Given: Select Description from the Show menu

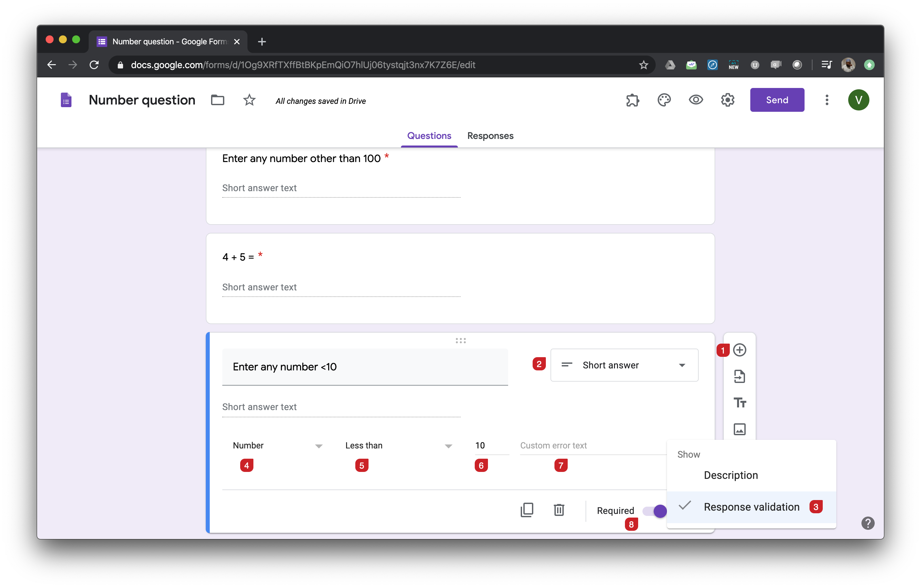Looking at the screenshot, I should (730, 475).
